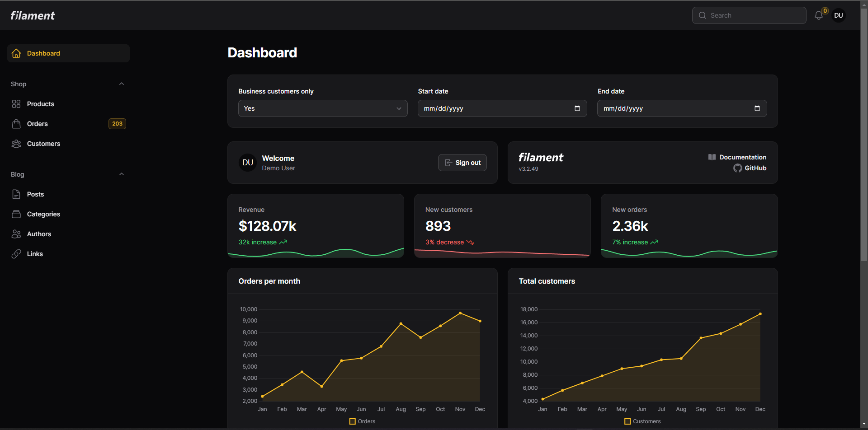
Task: Click the Orders shopping bag icon
Action: (16, 124)
